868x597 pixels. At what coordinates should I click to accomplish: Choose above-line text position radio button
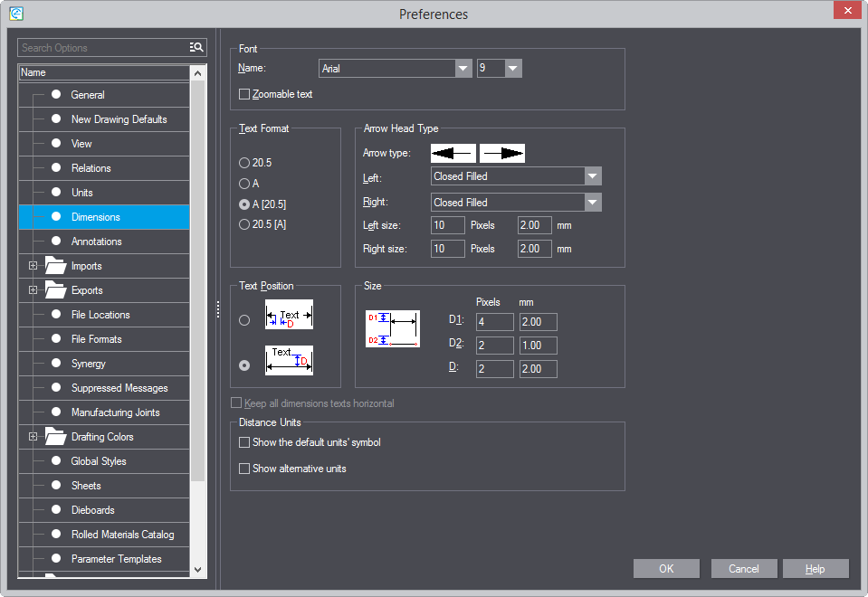[244, 365]
